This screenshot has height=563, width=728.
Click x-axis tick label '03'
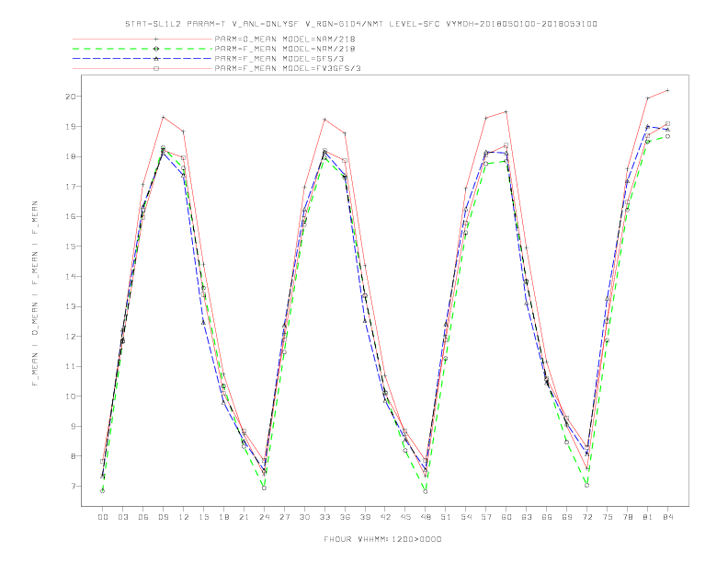(x=122, y=517)
